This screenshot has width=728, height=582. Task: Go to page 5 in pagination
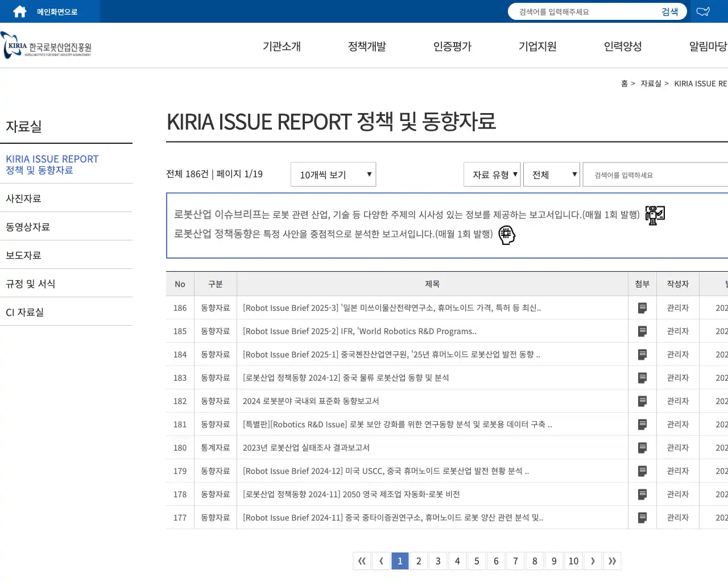pyautogui.click(x=477, y=561)
